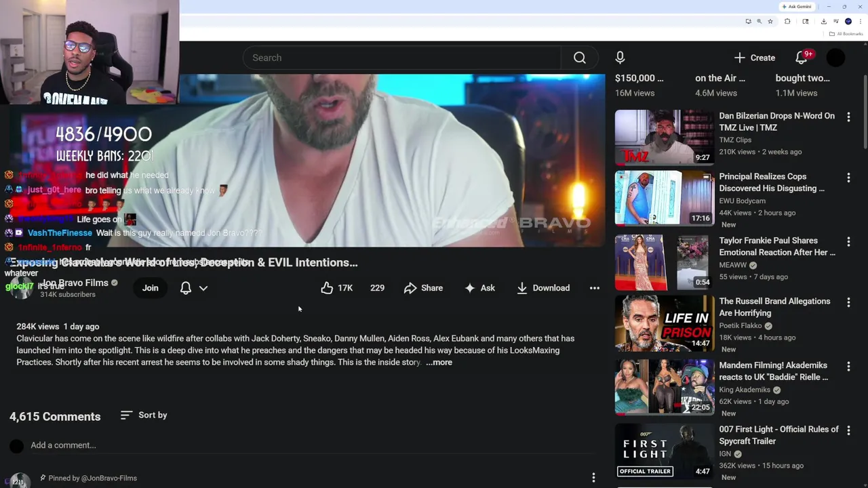
Task: Open 007 First Light trailer thumbnail
Action: pos(665,451)
